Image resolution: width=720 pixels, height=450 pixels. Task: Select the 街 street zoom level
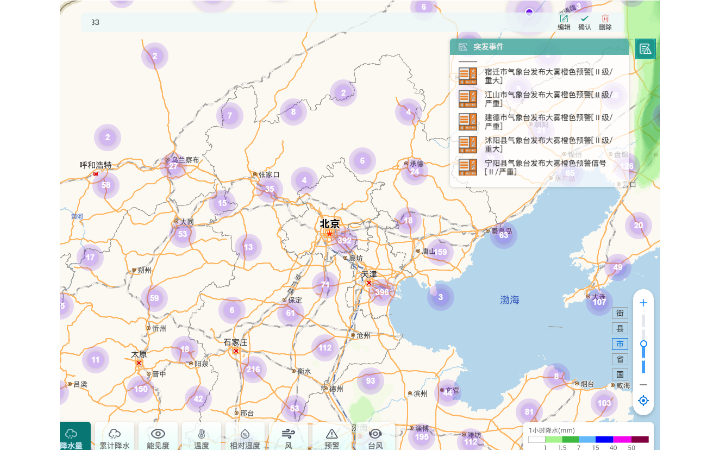coord(619,313)
